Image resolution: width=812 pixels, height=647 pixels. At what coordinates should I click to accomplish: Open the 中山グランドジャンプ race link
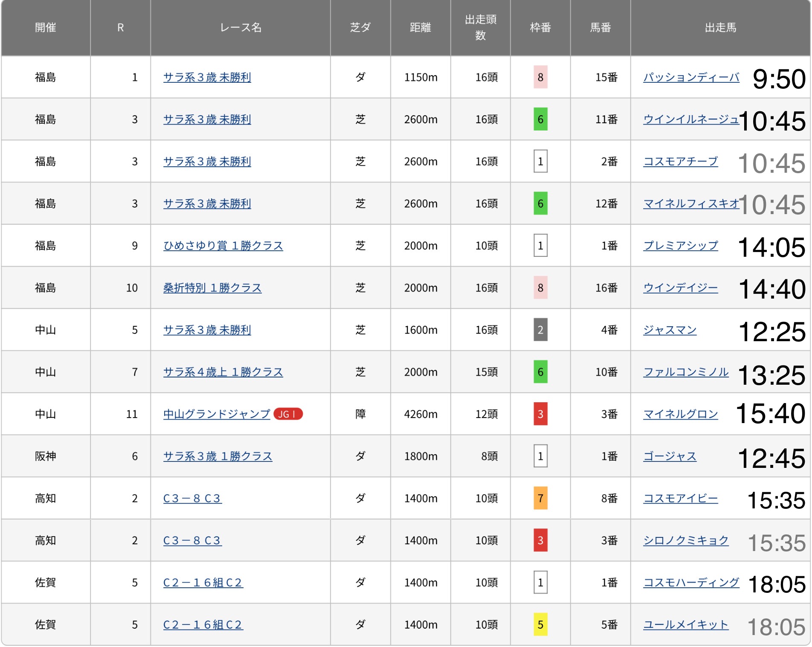click(x=217, y=414)
